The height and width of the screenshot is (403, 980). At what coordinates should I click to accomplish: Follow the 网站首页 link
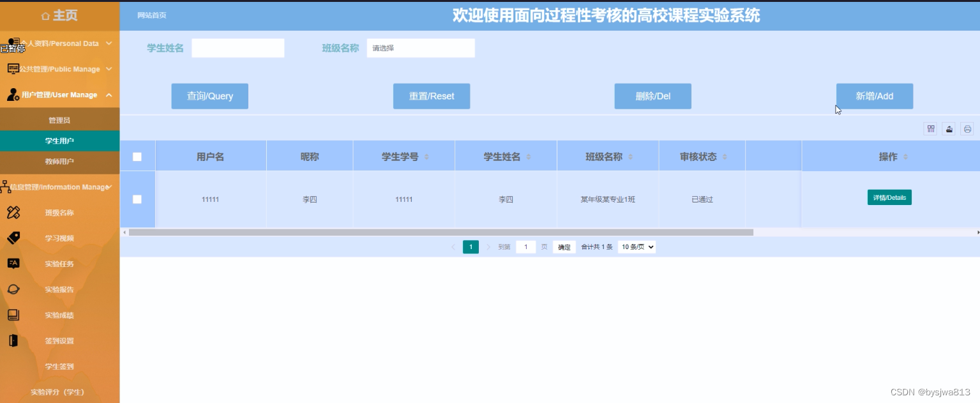coord(152,15)
